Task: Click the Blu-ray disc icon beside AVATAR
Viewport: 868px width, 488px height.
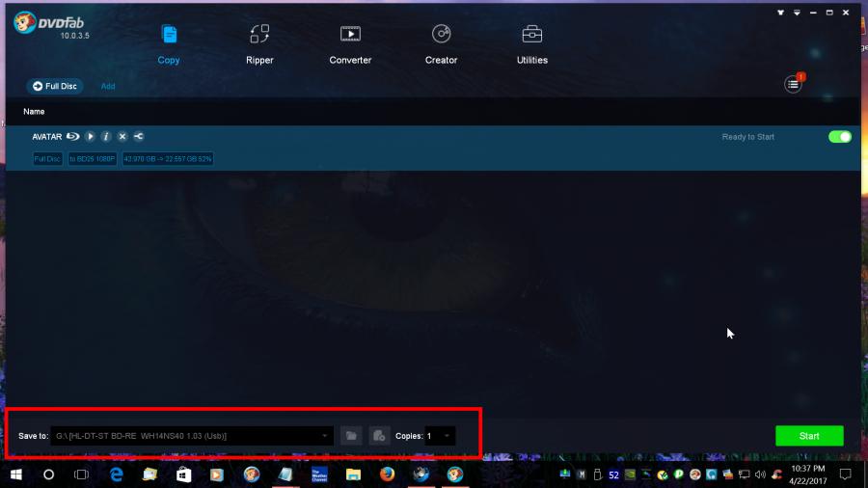Action: tap(72, 136)
